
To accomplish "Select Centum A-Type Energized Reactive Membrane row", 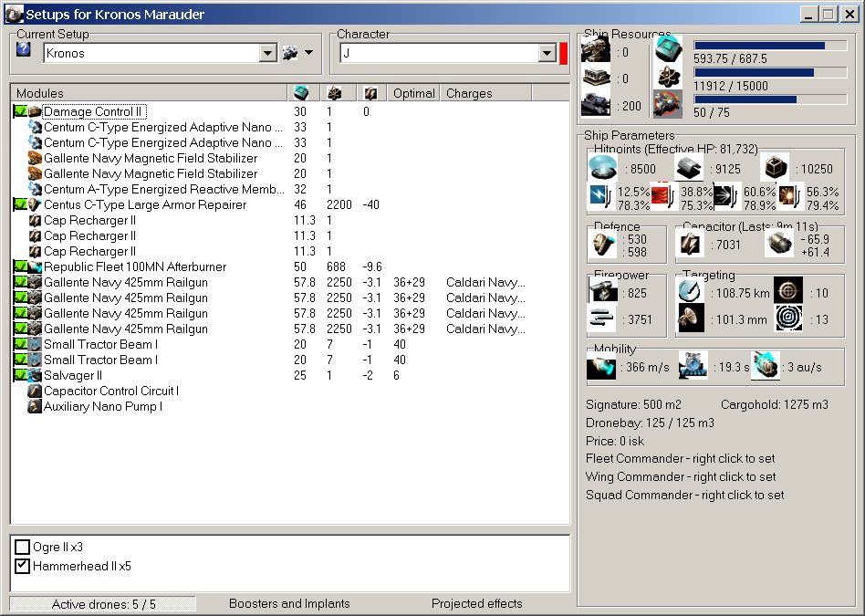I will 164,189.
